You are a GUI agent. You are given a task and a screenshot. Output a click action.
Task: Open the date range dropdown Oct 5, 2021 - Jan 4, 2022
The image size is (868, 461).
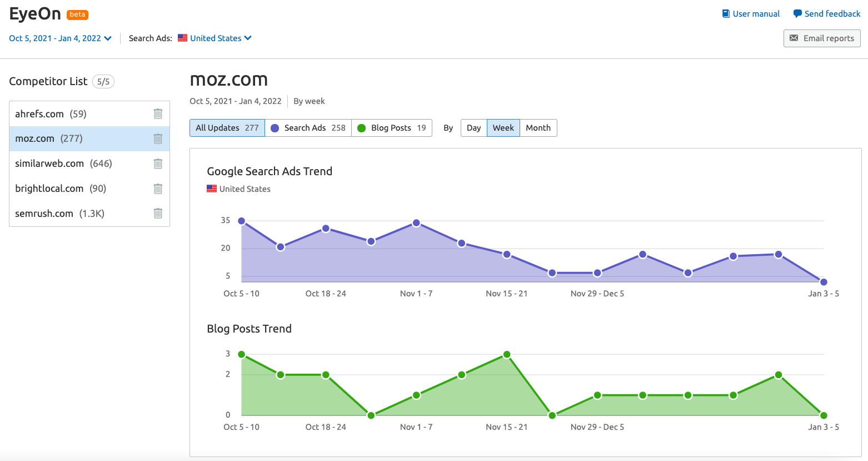pyautogui.click(x=60, y=38)
